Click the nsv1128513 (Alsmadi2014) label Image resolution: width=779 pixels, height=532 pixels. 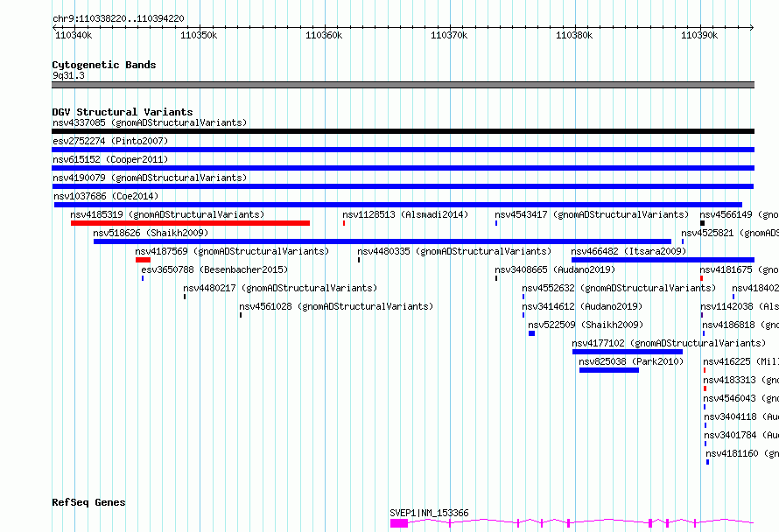pyautogui.click(x=405, y=214)
